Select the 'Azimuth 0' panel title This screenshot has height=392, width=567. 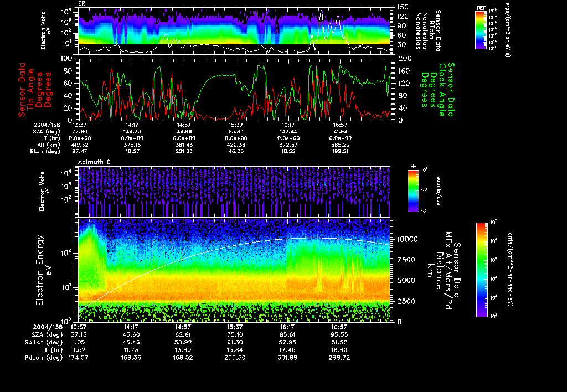point(94,162)
